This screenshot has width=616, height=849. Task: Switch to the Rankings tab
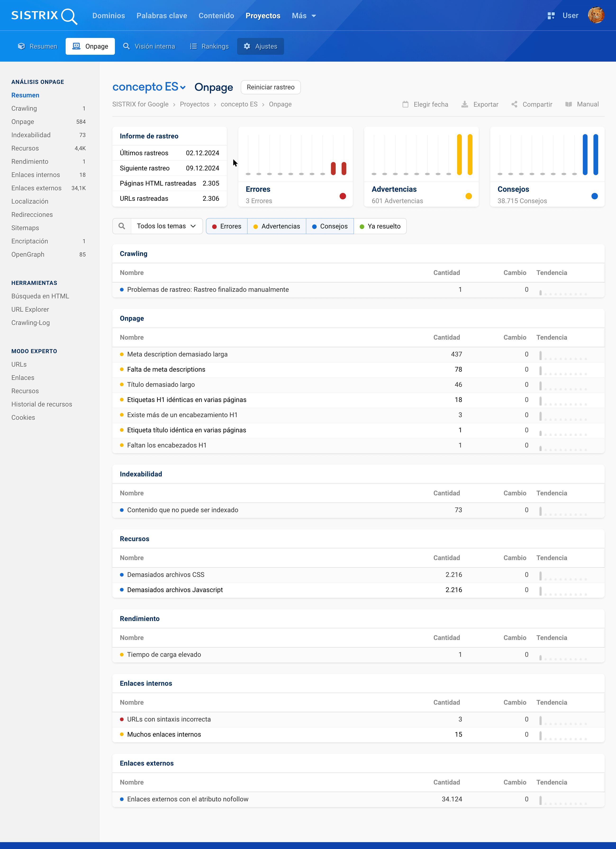pyautogui.click(x=209, y=46)
